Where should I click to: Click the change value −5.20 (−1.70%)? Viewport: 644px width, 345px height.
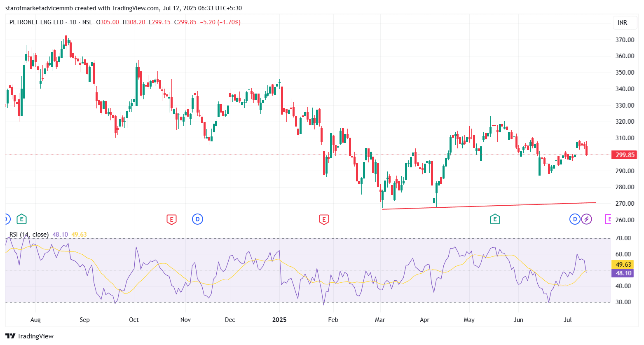(x=220, y=22)
